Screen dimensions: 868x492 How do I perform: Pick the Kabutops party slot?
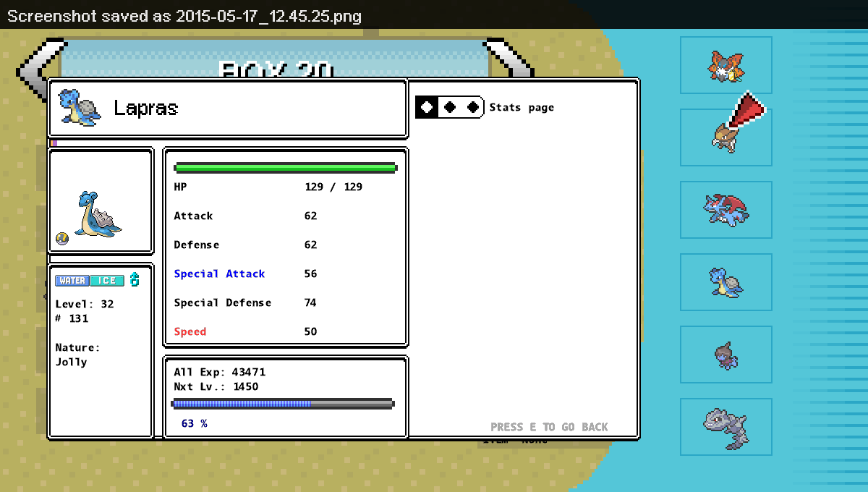pyautogui.click(x=726, y=137)
